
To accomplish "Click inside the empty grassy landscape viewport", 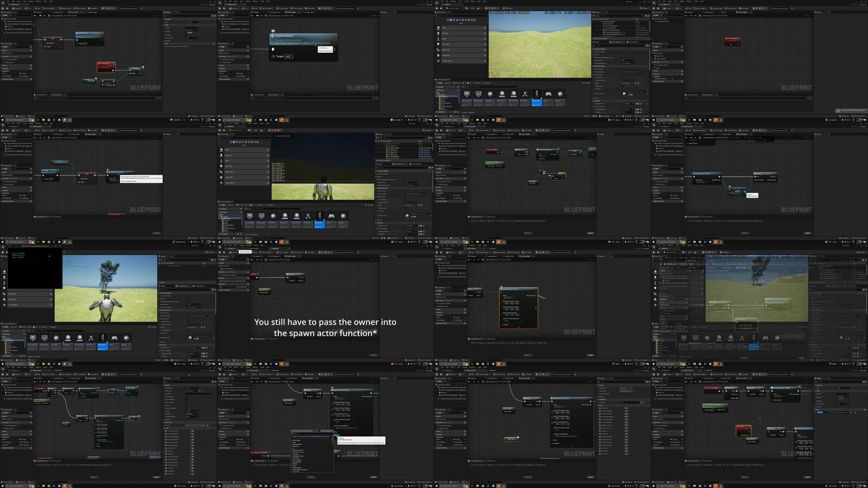I will pyautogui.click(x=540, y=44).
